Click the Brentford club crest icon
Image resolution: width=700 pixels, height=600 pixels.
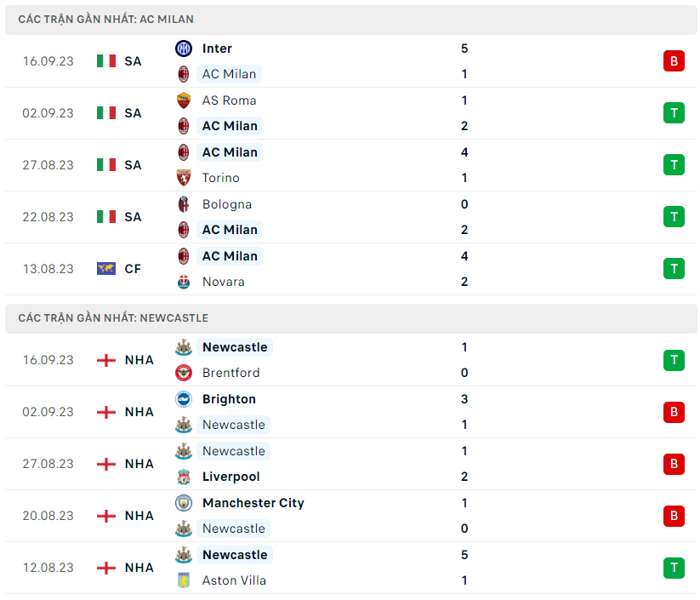(x=184, y=373)
